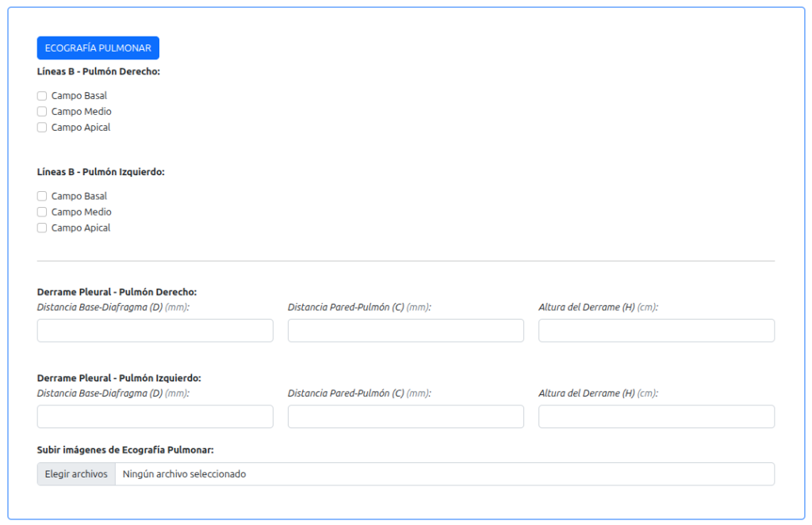Check Campo Basal for right lung B-lines
Image resolution: width=812 pixels, height=525 pixels.
click(42, 96)
